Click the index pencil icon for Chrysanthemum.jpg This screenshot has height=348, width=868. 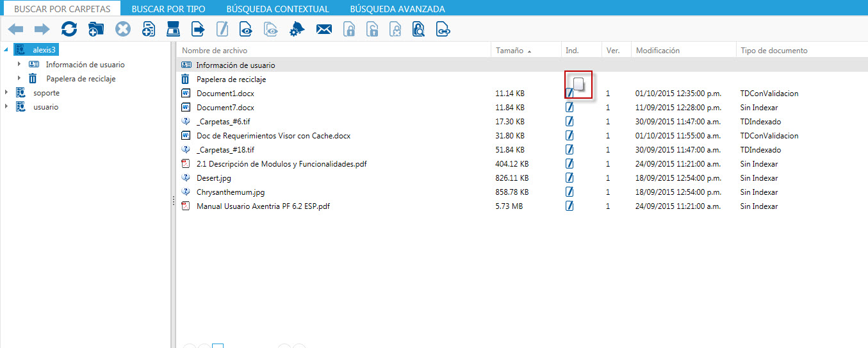point(569,192)
